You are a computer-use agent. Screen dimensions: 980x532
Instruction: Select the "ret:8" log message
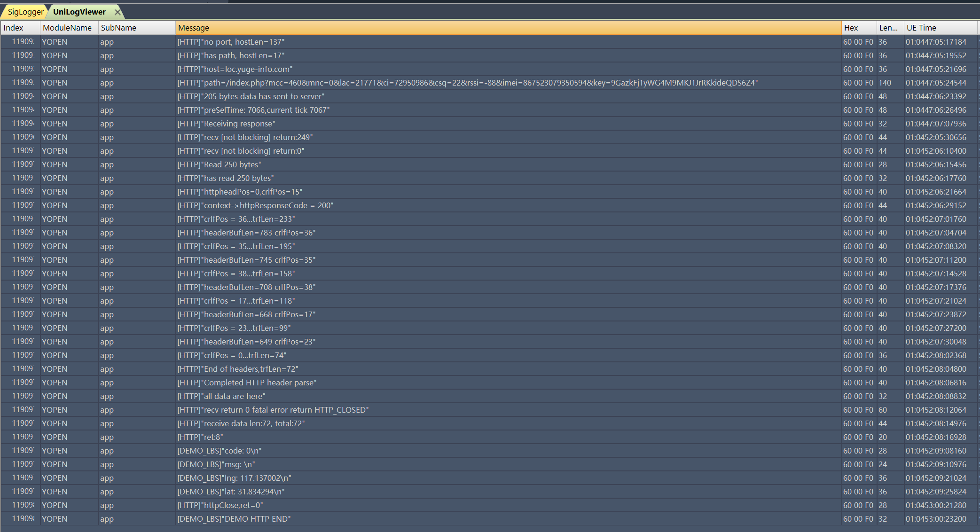click(489, 437)
